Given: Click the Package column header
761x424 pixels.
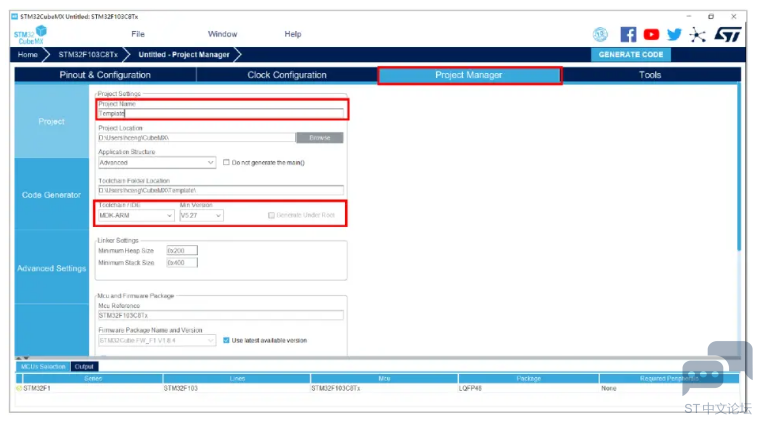Looking at the screenshot, I should point(529,378).
